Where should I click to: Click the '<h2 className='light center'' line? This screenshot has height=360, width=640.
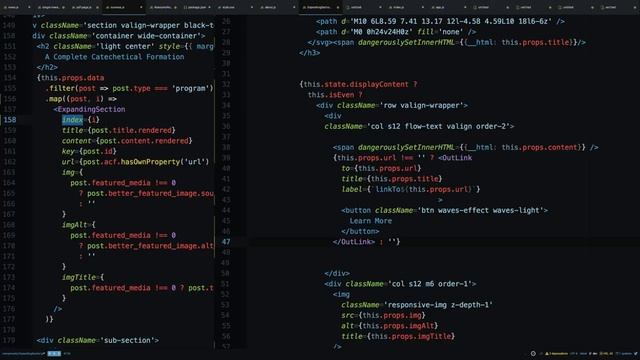pyautogui.click(x=125, y=46)
